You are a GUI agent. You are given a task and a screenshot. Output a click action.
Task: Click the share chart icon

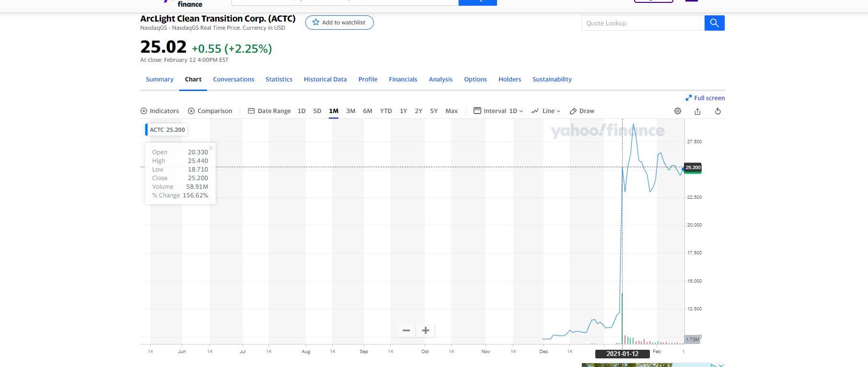[697, 111]
